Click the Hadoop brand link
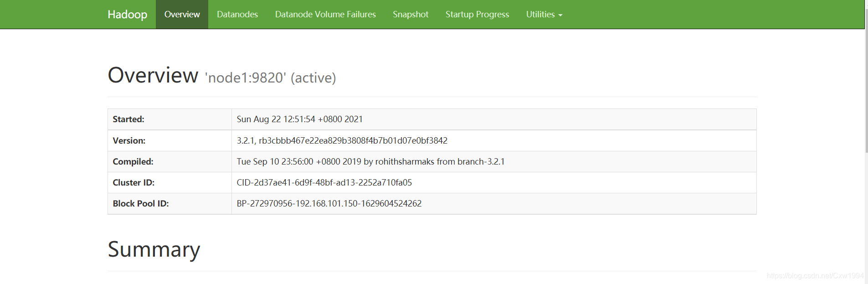Screen dimensions: 868x284 [127, 15]
